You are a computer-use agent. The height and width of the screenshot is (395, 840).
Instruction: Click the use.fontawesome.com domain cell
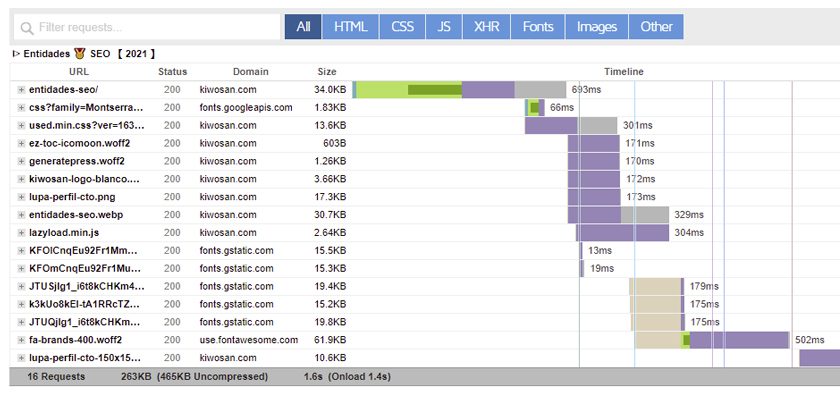(249, 340)
